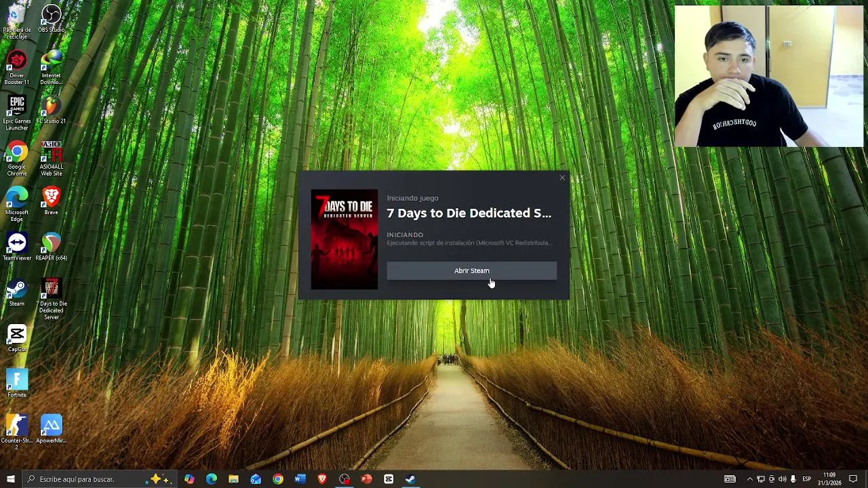Open the clock and date flyout
868x488 pixels.
pyautogui.click(x=829, y=479)
